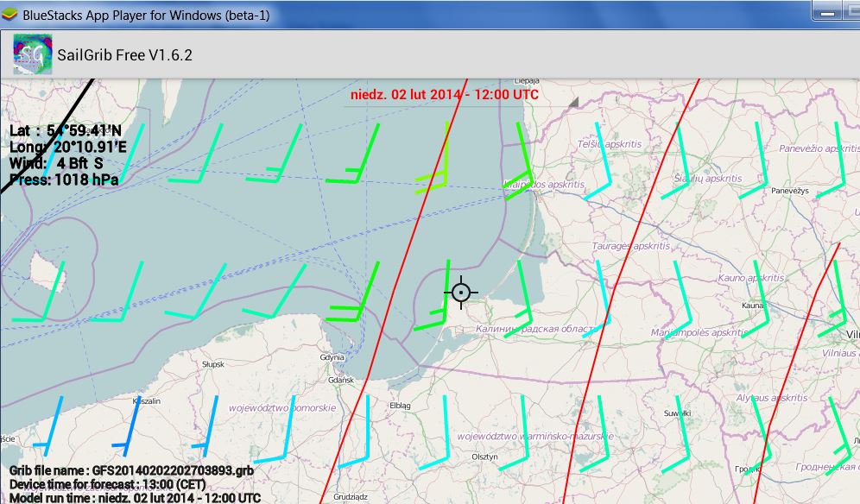Click the "województwo pomorskie" region label
This screenshot has height=504, width=860.
point(282,408)
